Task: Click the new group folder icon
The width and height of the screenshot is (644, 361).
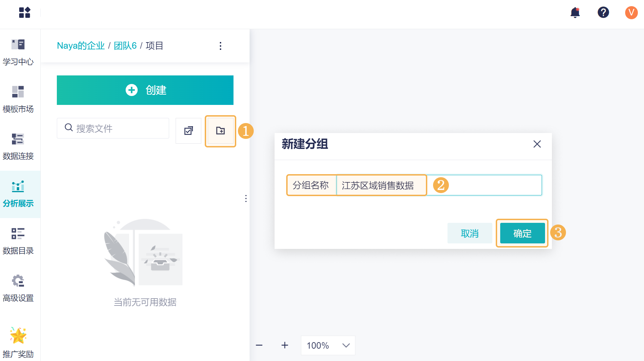Action: pos(220,131)
